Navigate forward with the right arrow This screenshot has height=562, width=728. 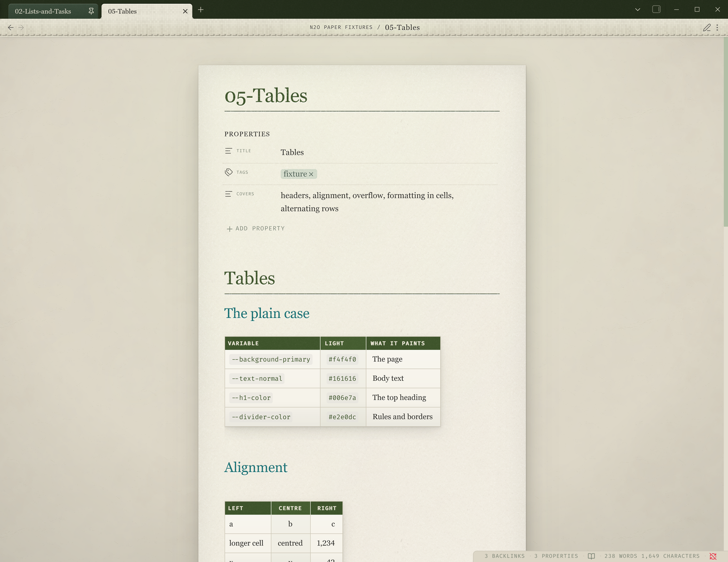[21, 28]
